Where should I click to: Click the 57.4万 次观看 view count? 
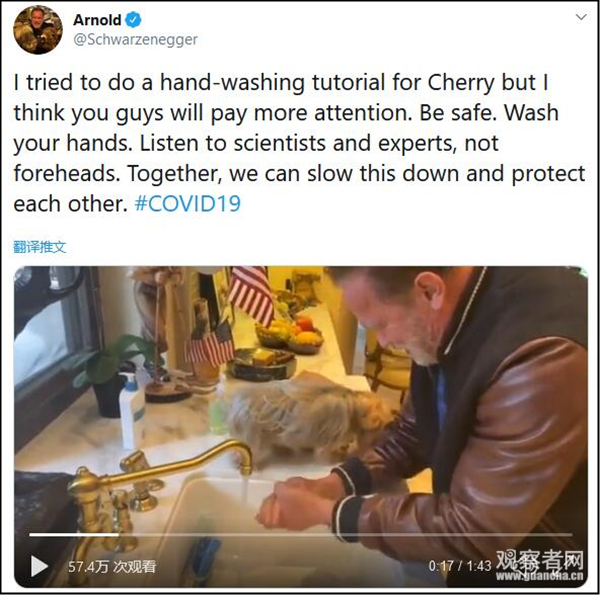(112, 567)
